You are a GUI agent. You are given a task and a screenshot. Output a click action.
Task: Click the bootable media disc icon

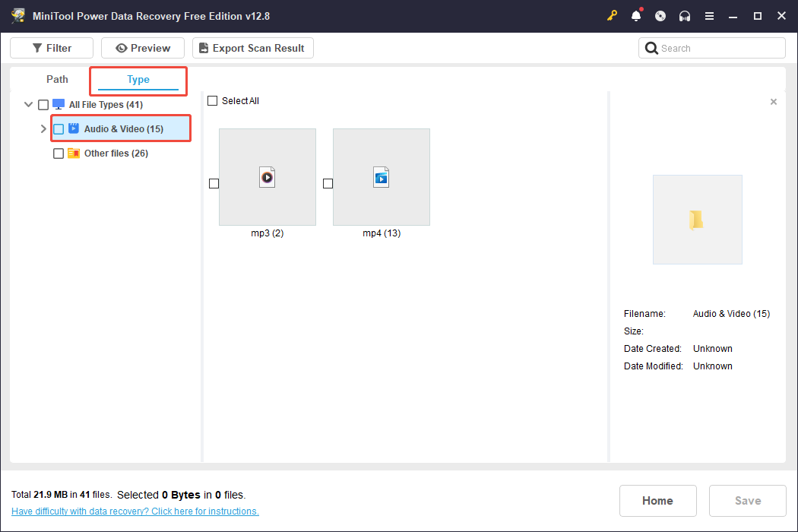(x=660, y=15)
